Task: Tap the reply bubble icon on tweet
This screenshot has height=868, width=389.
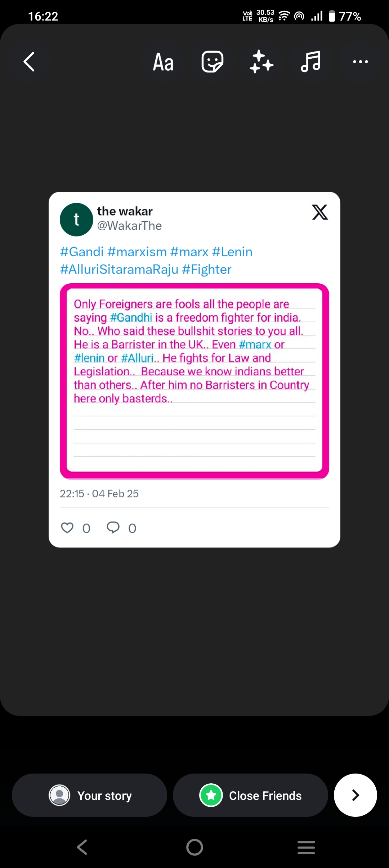Action: [113, 528]
